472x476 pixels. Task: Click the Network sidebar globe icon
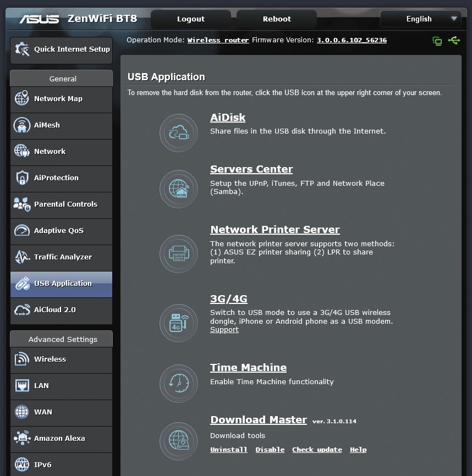pos(22,151)
